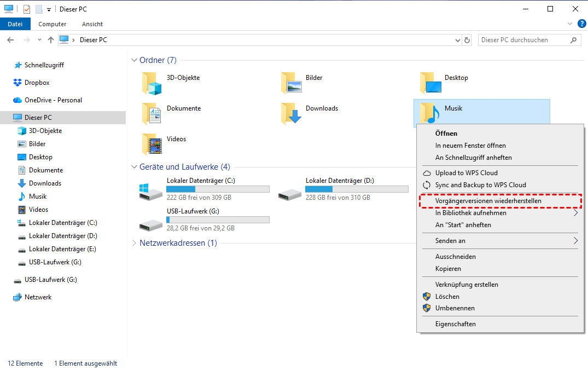
Task: Select OneDrive - Personal in navigation pane
Action: 53,100
